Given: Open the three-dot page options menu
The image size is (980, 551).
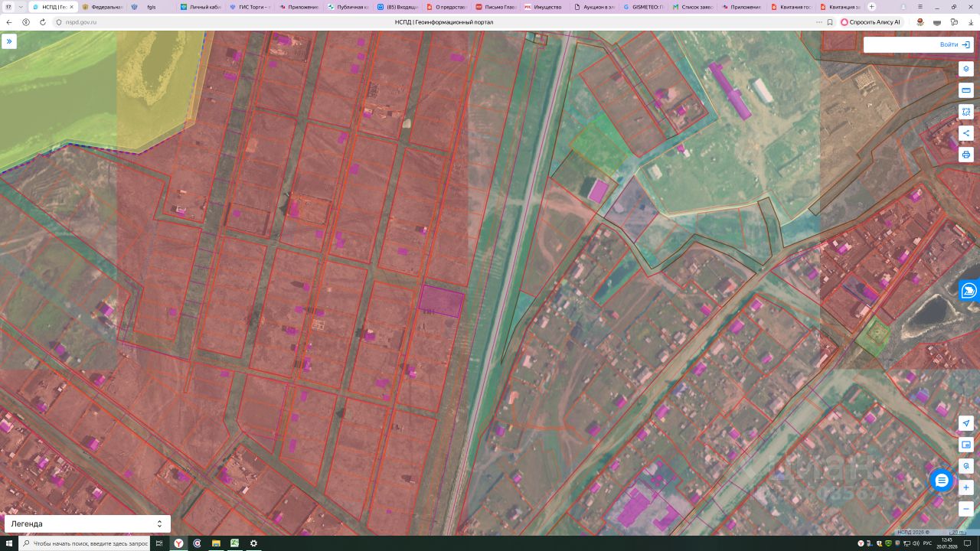Looking at the screenshot, I should (818, 22).
